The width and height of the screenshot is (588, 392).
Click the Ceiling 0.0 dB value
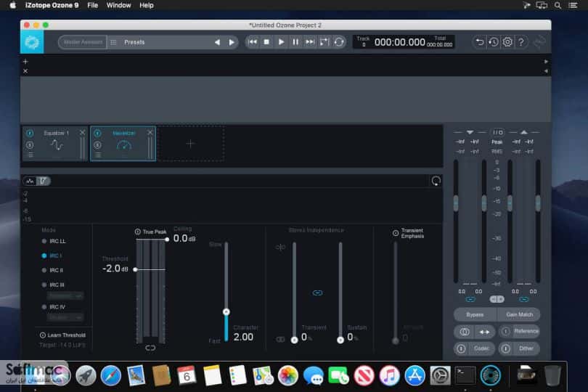point(184,238)
